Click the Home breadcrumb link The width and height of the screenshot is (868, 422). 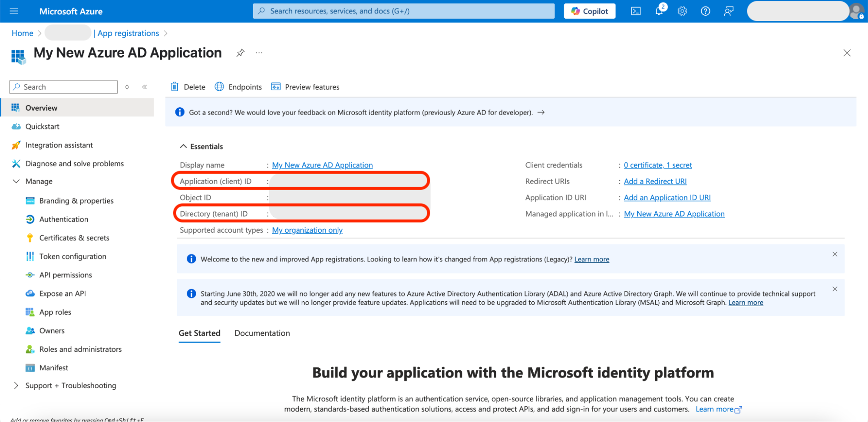pyautogui.click(x=23, y=33)
